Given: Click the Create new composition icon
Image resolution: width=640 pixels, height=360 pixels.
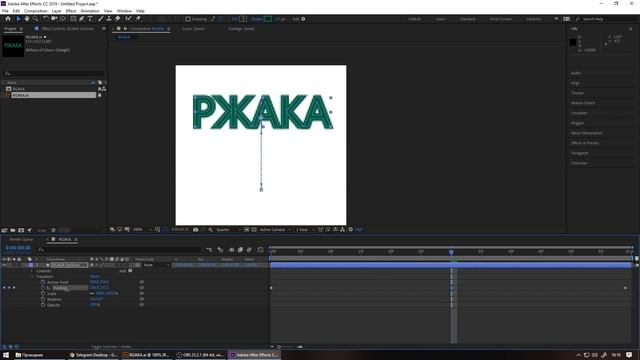Looking at the screenshot, I should (21, 230).
